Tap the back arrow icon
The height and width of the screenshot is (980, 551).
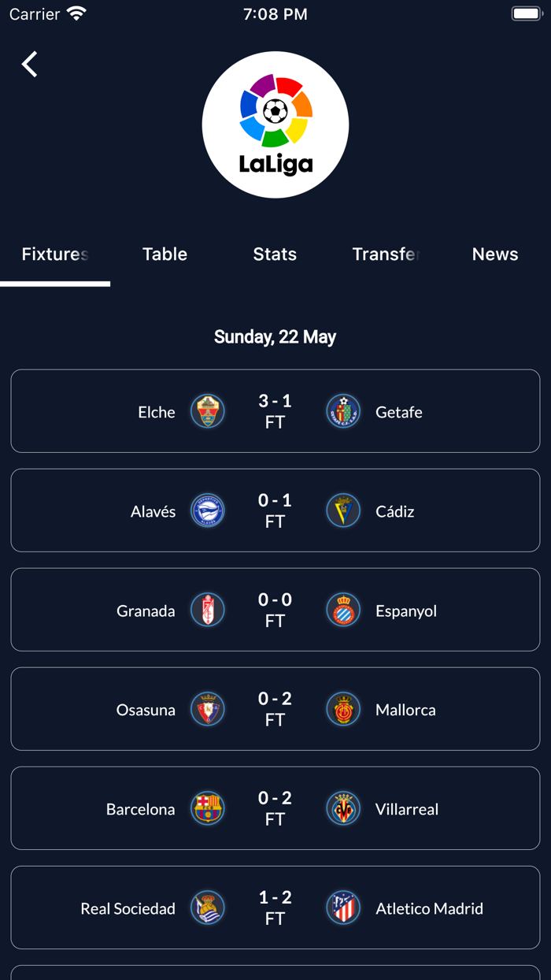pos(30,65)
